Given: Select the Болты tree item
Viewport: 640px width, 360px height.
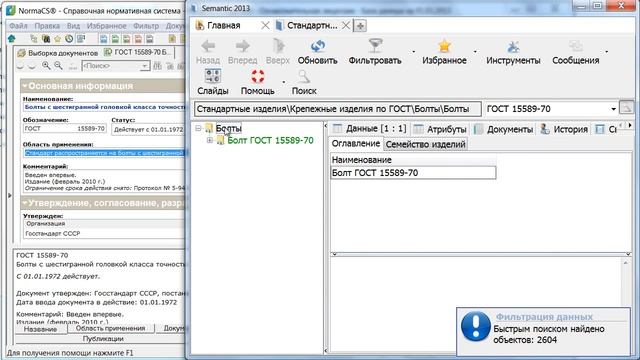Looking at the screenshot, I should coord(229,128).
